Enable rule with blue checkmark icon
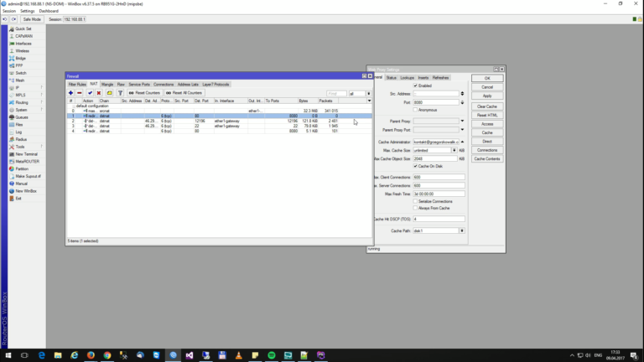The image size is (644, 362). click(x=90, y=93)
